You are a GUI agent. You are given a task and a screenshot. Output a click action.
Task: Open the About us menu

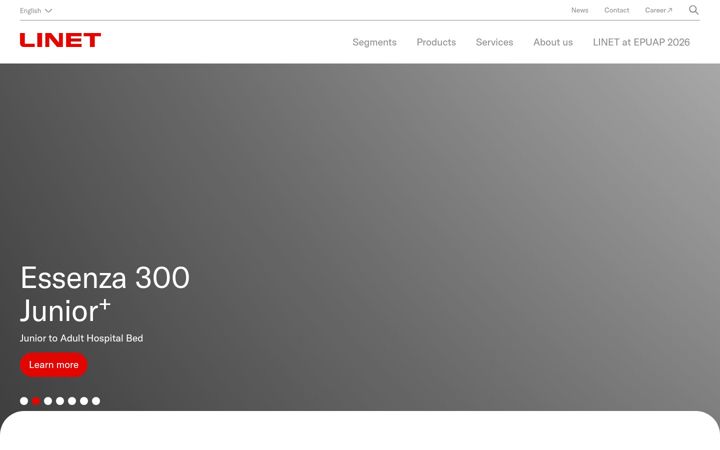click(x=553, y=42)
